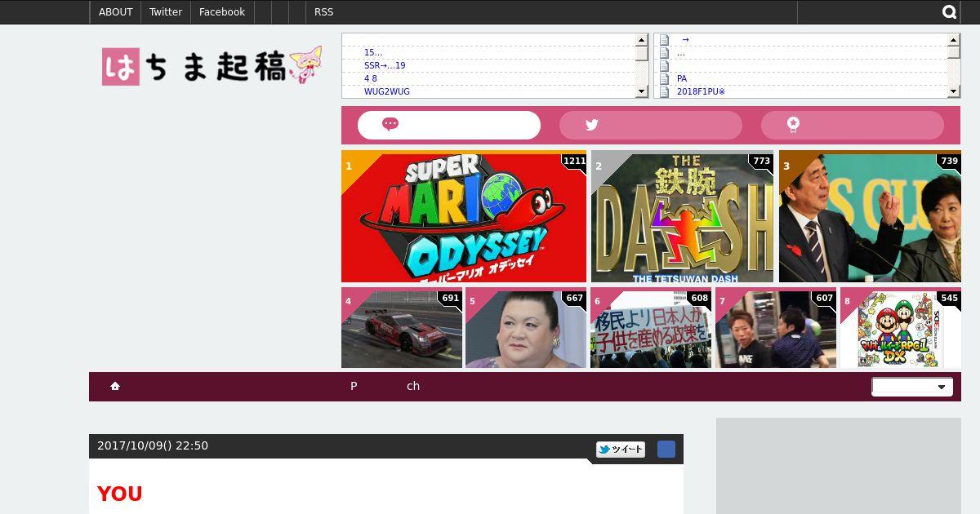
Task: Open rank 5 article with woman portrait
Action: [x=526, y=327]
